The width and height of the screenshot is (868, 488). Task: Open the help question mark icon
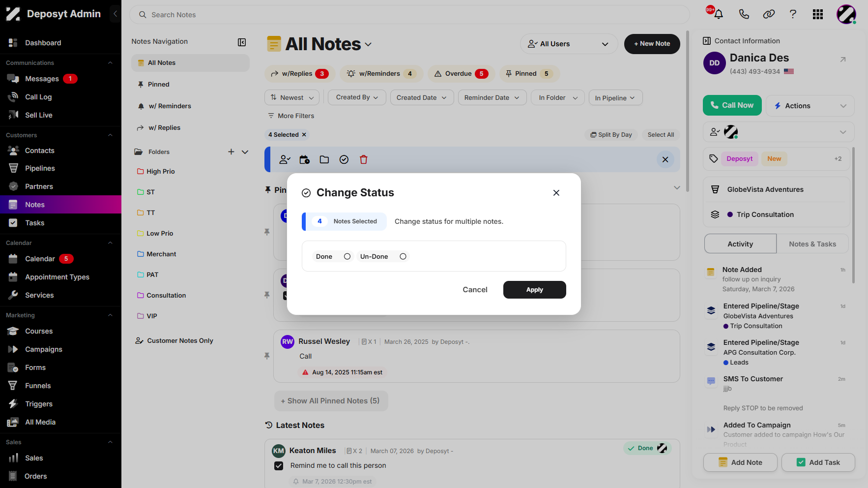pos(793,14)
